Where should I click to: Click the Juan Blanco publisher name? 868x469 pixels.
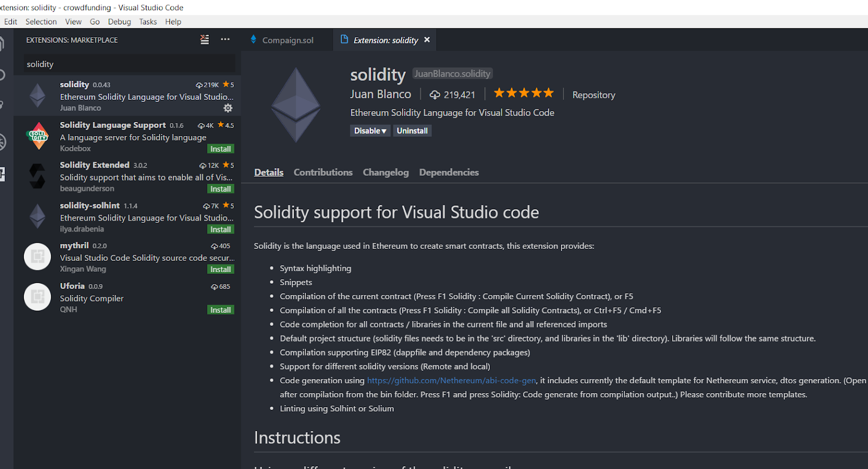(380, 94)
